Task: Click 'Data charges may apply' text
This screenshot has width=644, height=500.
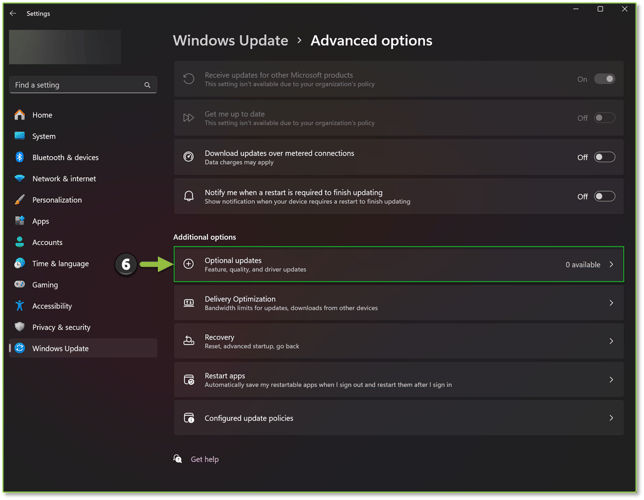Action: pos(239,163)
